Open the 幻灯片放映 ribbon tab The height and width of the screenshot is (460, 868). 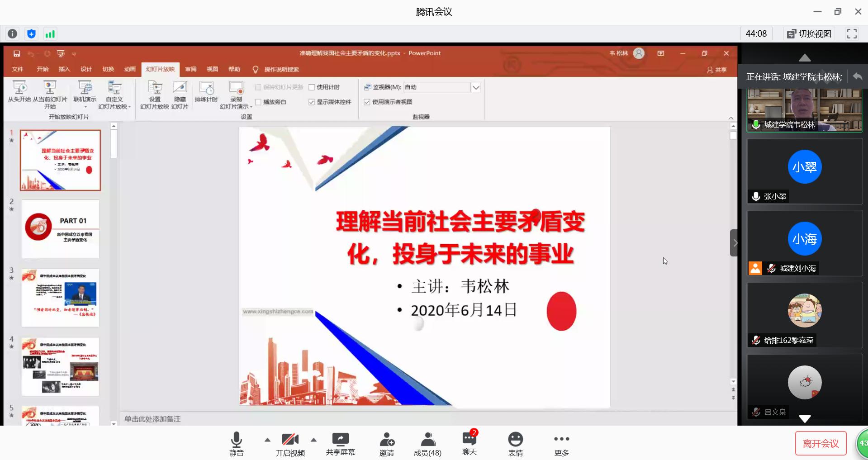point(160,69)
